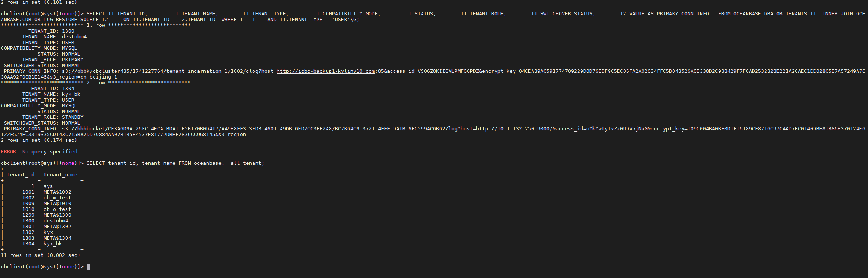Image resolution: width=868 pixels, height=278 pixels.
Task: Click the SELECT tenant_id, tenant_name query text
Action: [x=175, y=163]
